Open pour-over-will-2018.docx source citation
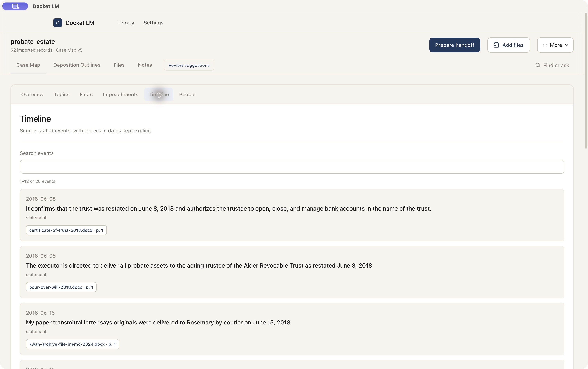Viewport: 588px width, 369px height. (61, 287)
